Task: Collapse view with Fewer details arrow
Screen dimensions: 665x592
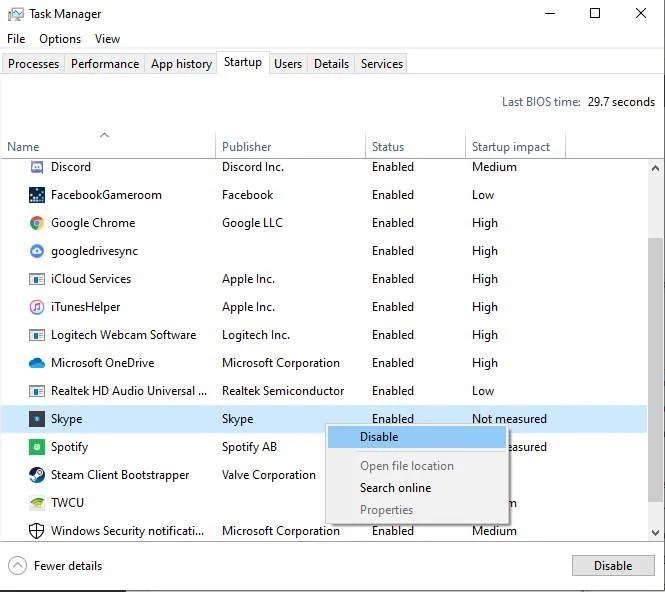Action: pos(17,566)
